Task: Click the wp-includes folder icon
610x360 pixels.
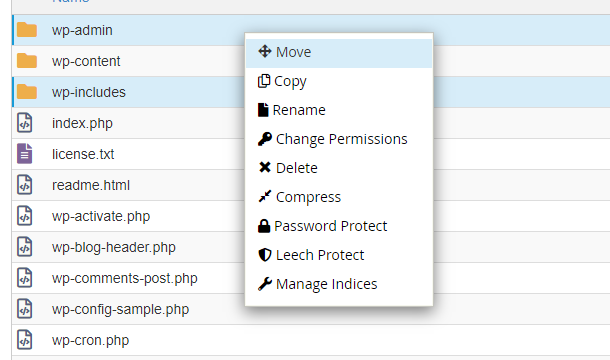Action: pos(27,92)
